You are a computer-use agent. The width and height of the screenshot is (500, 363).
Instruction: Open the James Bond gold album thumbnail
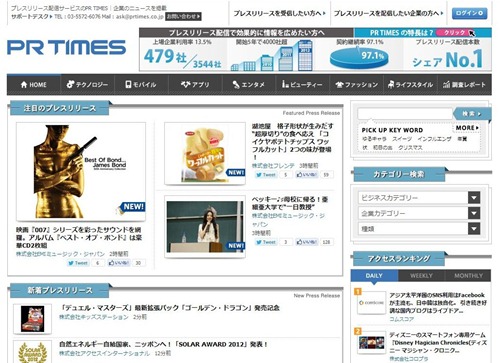(x=81, y=171)
